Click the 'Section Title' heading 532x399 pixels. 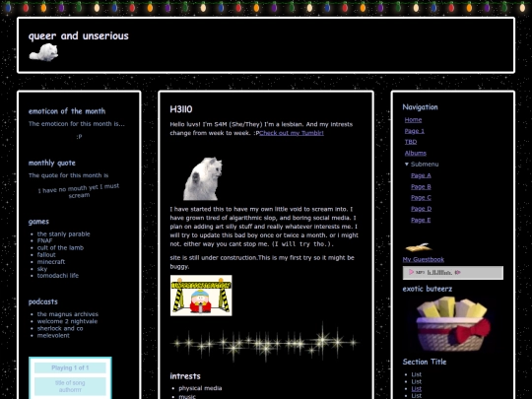point(425,362)
